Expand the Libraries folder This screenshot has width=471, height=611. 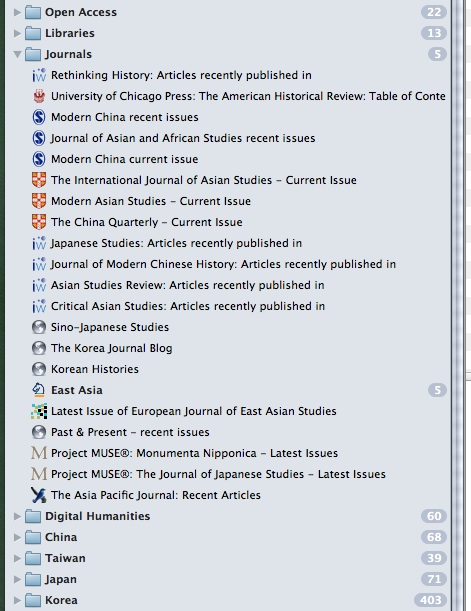[x=17, y=33]
